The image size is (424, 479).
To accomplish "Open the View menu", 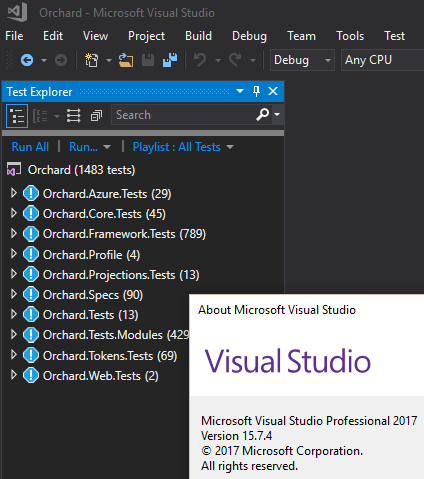I will point(95,36).
